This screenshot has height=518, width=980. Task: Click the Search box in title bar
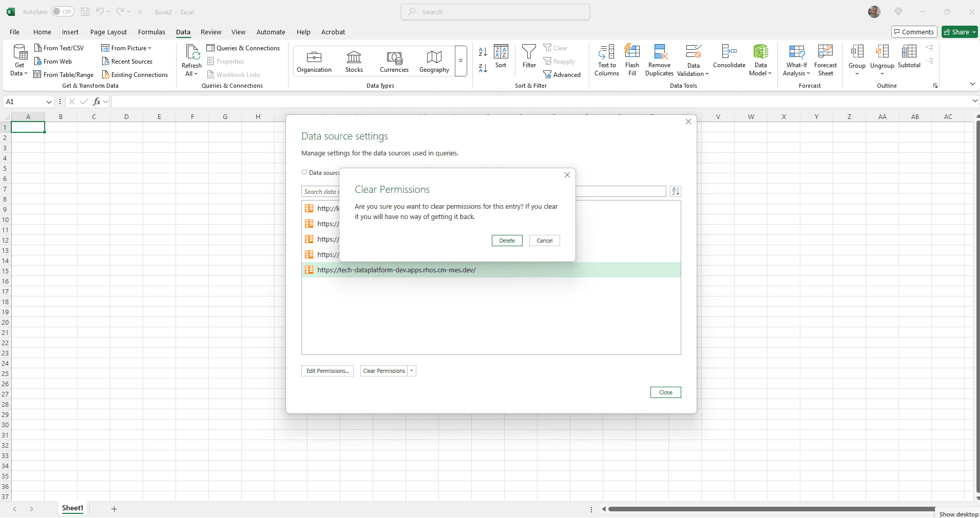tap(495, 12)
